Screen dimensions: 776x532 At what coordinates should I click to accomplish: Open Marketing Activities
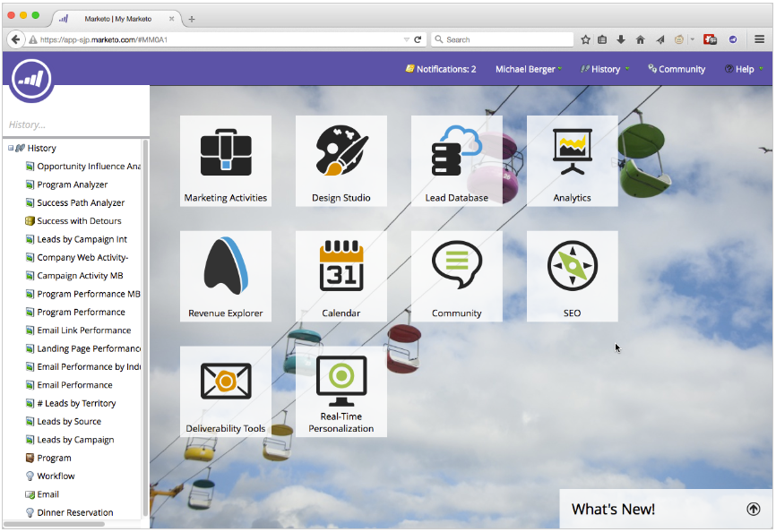pos(225,159)
